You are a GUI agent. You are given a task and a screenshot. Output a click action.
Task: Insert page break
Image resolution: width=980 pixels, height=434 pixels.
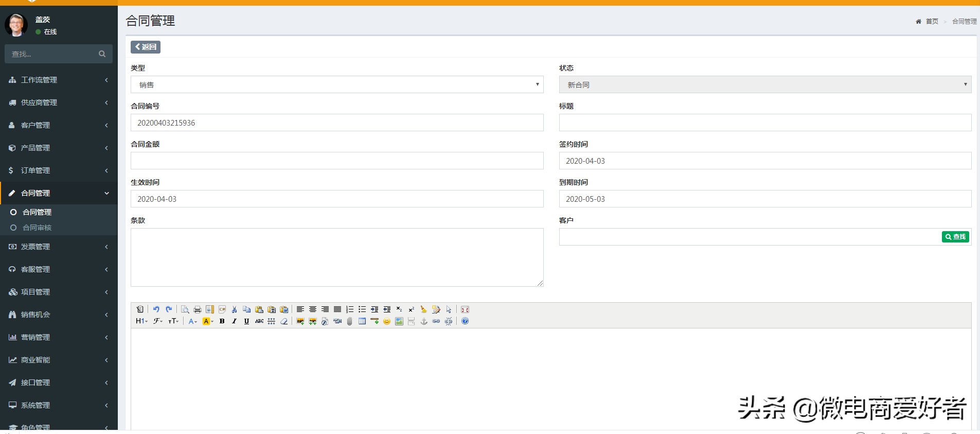click(412, 321)
